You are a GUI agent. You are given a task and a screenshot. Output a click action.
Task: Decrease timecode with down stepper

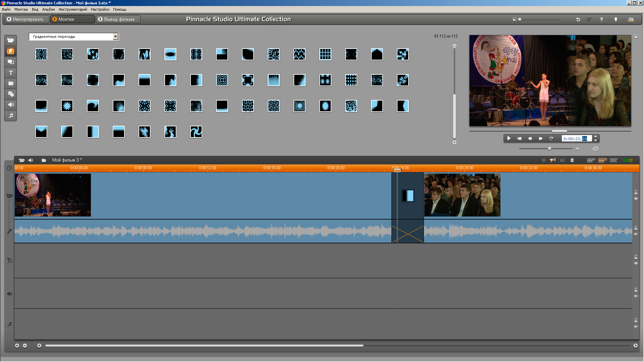(x=595, y=140)
